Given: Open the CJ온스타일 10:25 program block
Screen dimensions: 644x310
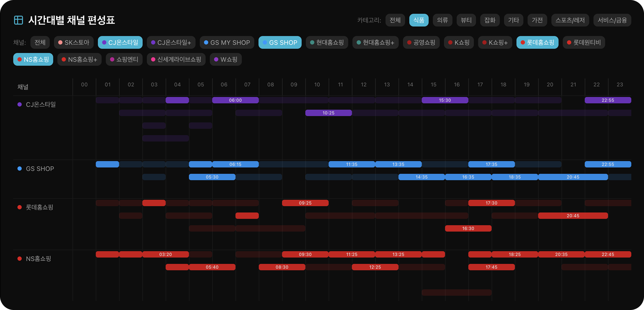Looking at the screenshot, I should (x=328, y=113).
